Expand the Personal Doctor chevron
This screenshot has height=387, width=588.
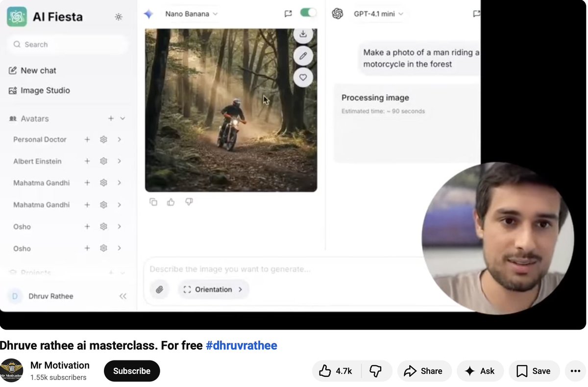(119, 140)
